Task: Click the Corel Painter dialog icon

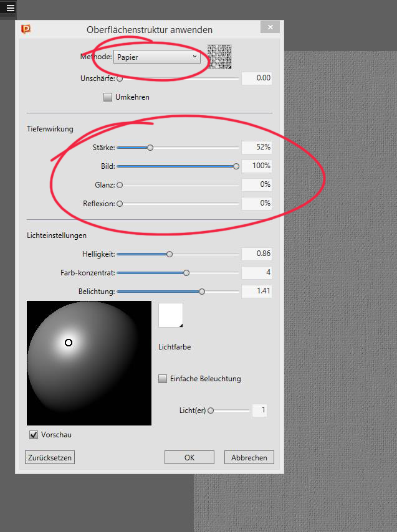Action: coord(26,29)
